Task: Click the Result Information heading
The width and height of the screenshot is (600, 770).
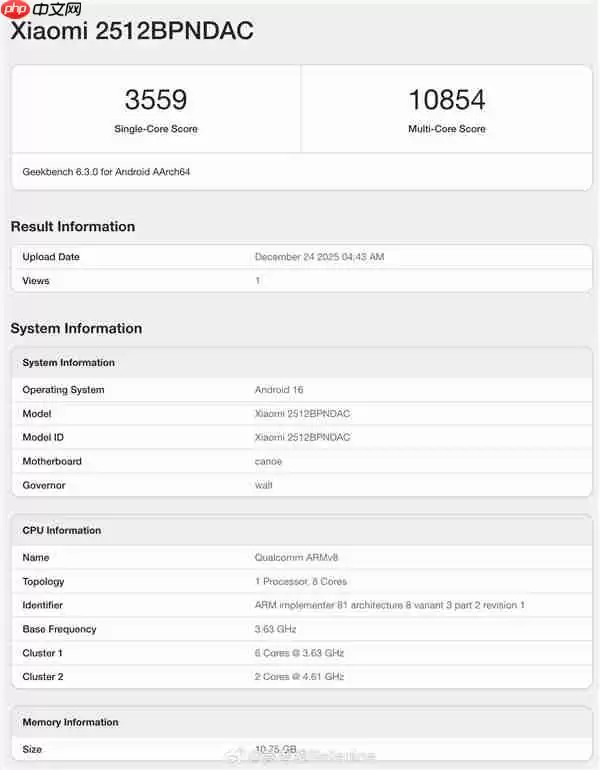Action: [73, 227]
